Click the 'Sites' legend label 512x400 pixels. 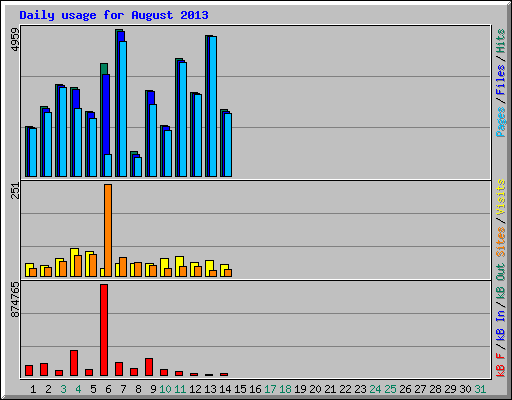coord(501,242)
